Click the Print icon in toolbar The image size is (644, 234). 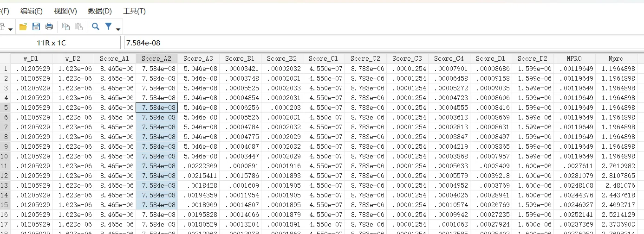point(49,27)
